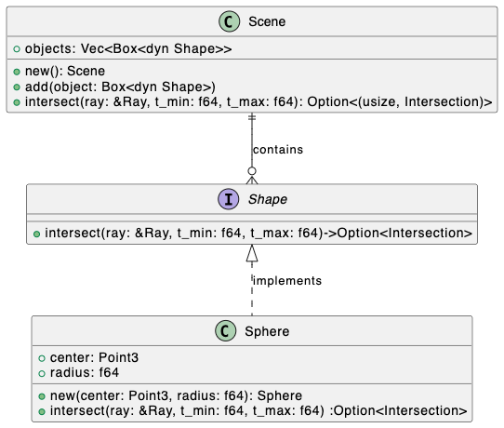Click the hollow triangle arrowhead under Shape
This screenshot has width=504, height=428.
point(252,253)
